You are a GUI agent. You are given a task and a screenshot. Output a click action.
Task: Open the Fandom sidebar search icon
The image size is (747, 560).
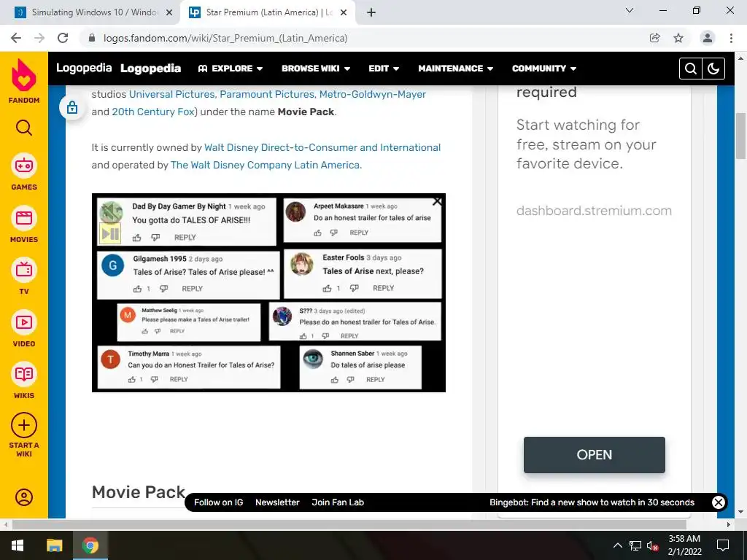[x=24, y=128]
